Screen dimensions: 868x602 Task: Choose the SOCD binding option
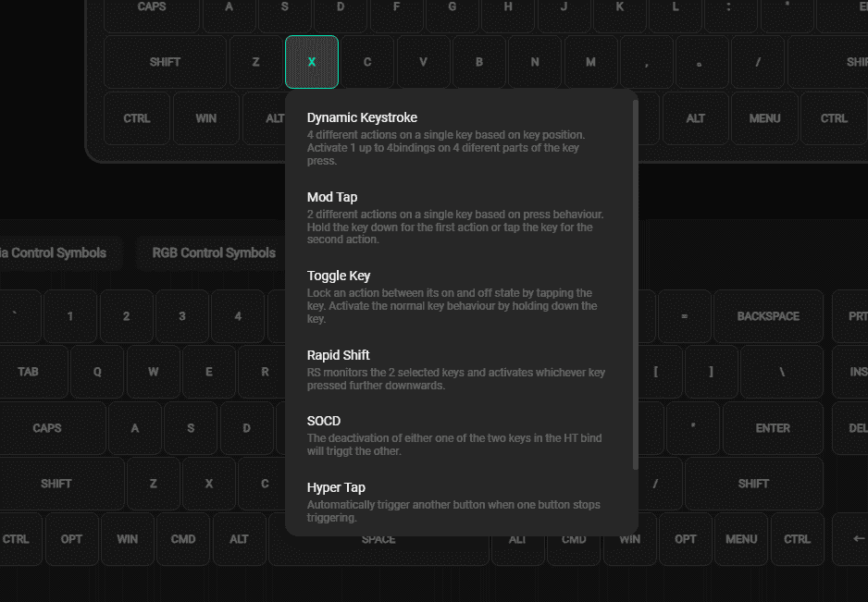coord(456,436)
